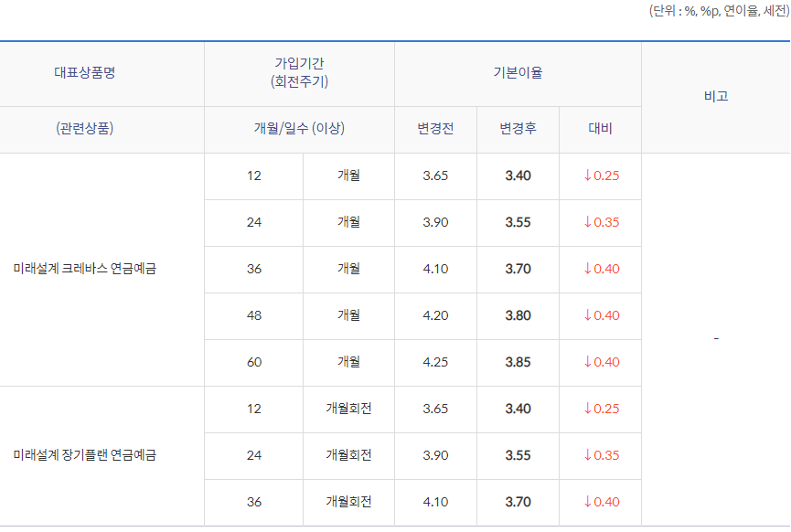791x532 pixels.
Task: Click the 개월/일수 (이상) header
Action: [297, 129]
